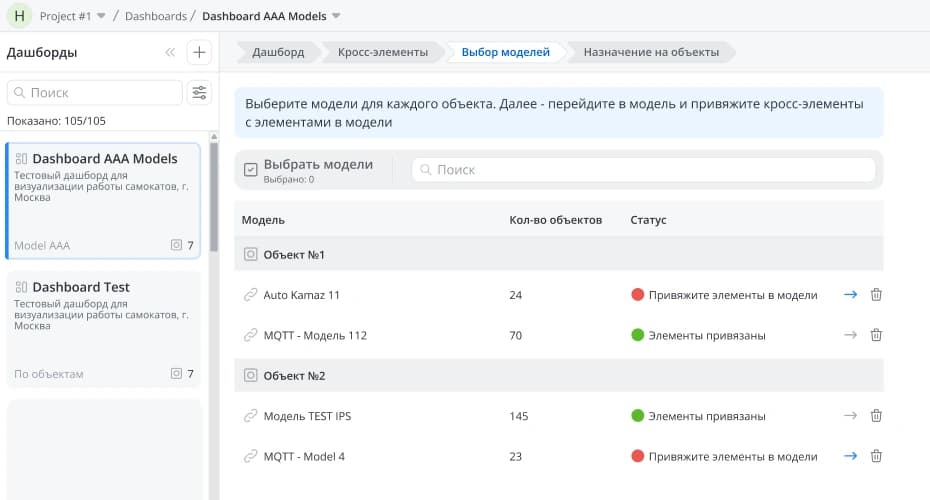The width and height of the screenshot is (930, 500).
Task: Expand the Project #1 dropdown
Action: 100,16
